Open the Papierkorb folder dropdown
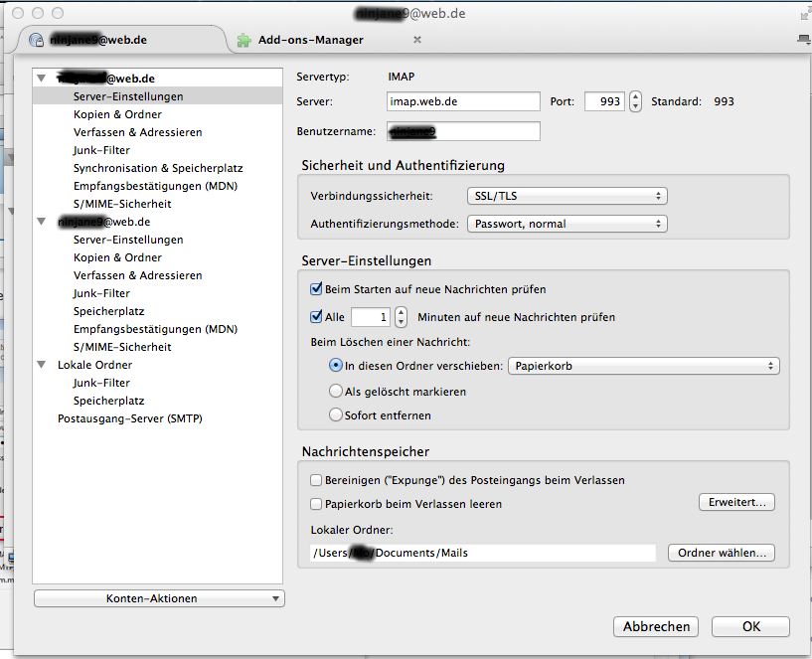The image size is (812, 659). (x=643, y=366)
